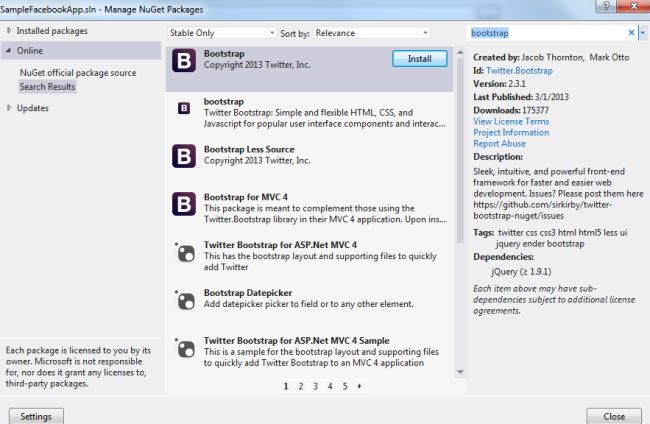Expand Installed packages tree node
Image resolution: width=650 pixels, height=424 pixels.
tap(9, 30)
